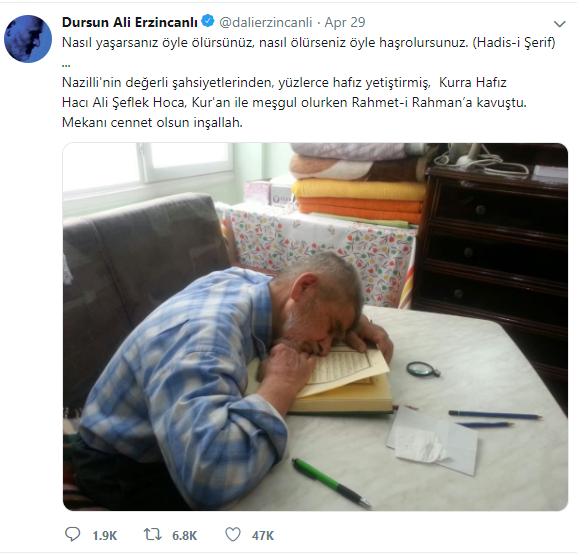Image resolution: width=577 pixels, height=553 pixels.
Task: Click the @dalierzincanli handle
Action: (x=265, y=22)
